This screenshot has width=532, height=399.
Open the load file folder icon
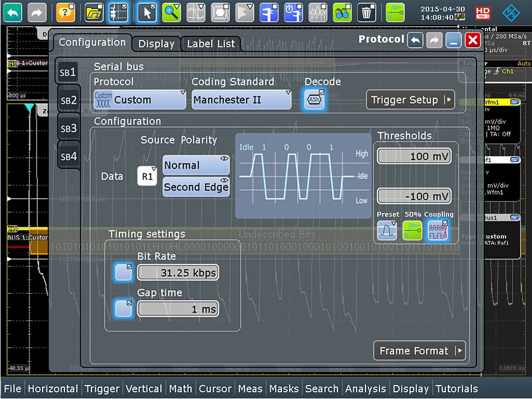tap(94, 12)
